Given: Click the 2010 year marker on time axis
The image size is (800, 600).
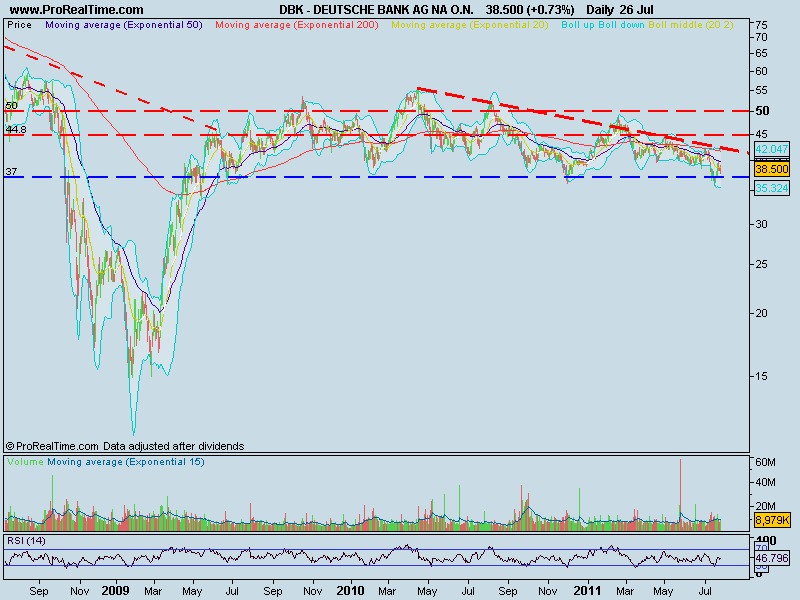Looking at the screenshot, I should 351,591.
